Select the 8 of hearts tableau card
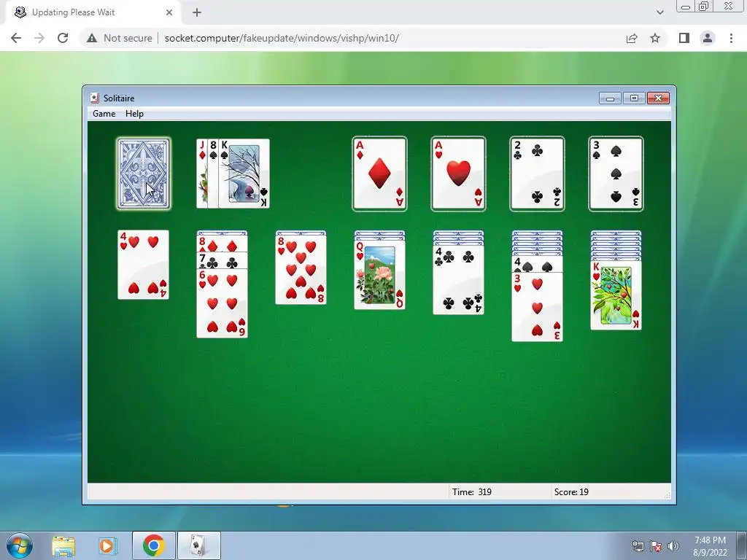 pyautogui.click(x=301, y=270)
